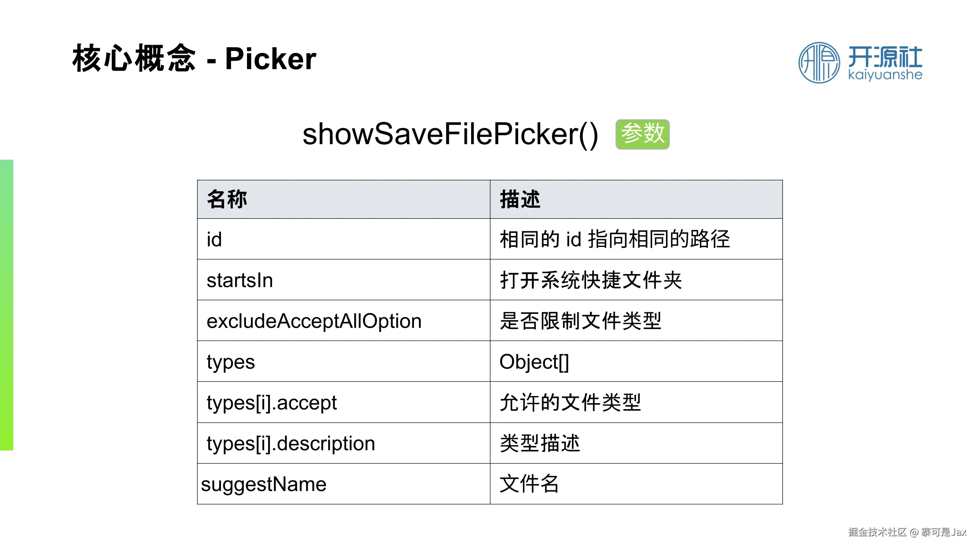This screenshot has height=551, width=980.
Task: Select the 名称 table header cell
Action: coord(343,199)
